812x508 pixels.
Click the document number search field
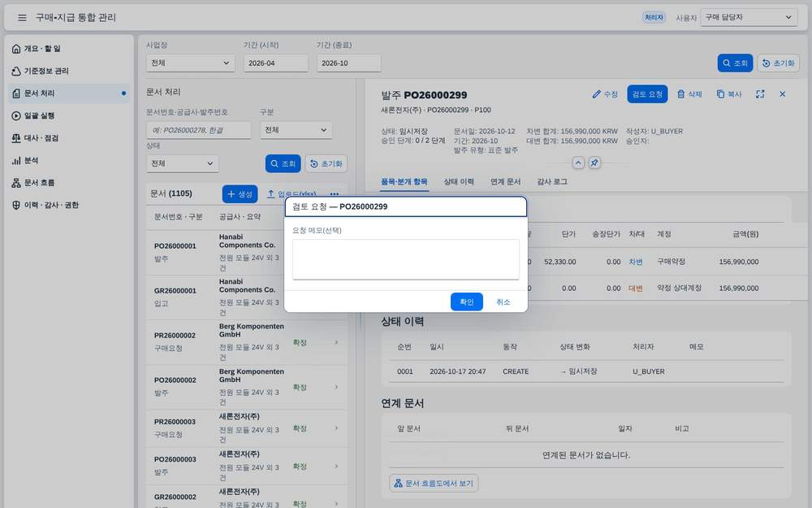(198, 130)
